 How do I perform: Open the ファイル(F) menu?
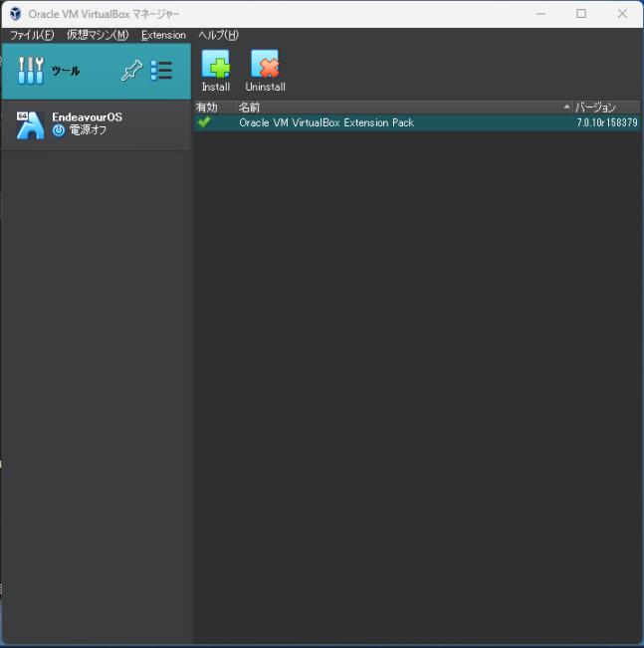pyautogui.click(x=32, y=35)
